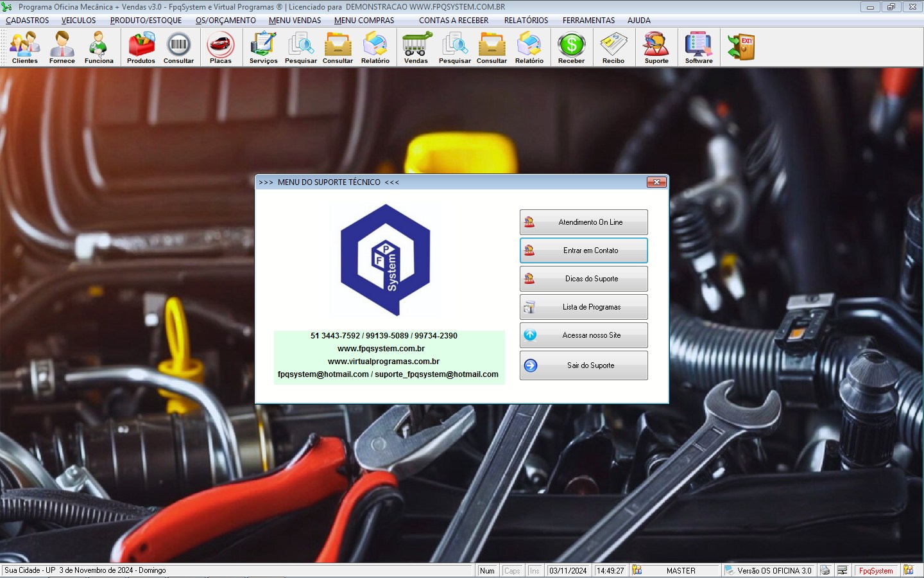Click the exit door icon in toolbar
The image size is (924, 578).
pos(741,48)
